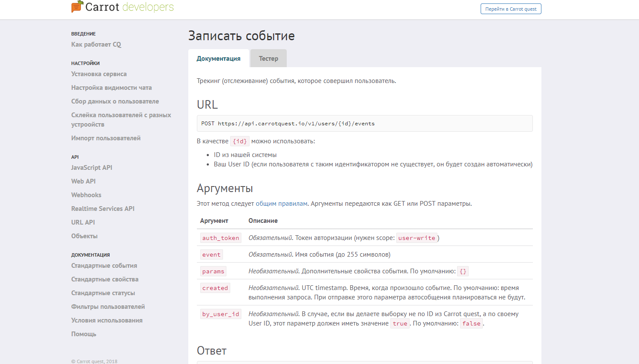Select the by_user_id argument name
Image resolution: width=639 pixels, height=364 pixels.
click(x=220, y=314)
